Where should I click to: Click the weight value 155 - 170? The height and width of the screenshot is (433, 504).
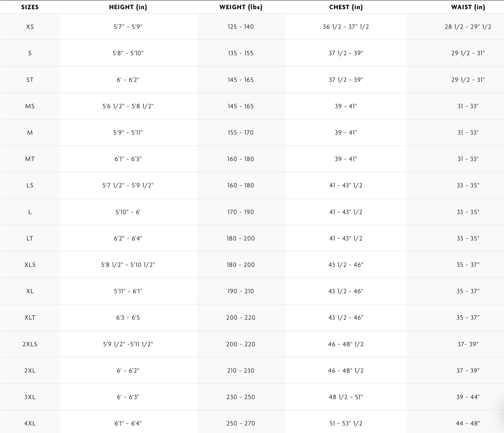click(241, 132)
